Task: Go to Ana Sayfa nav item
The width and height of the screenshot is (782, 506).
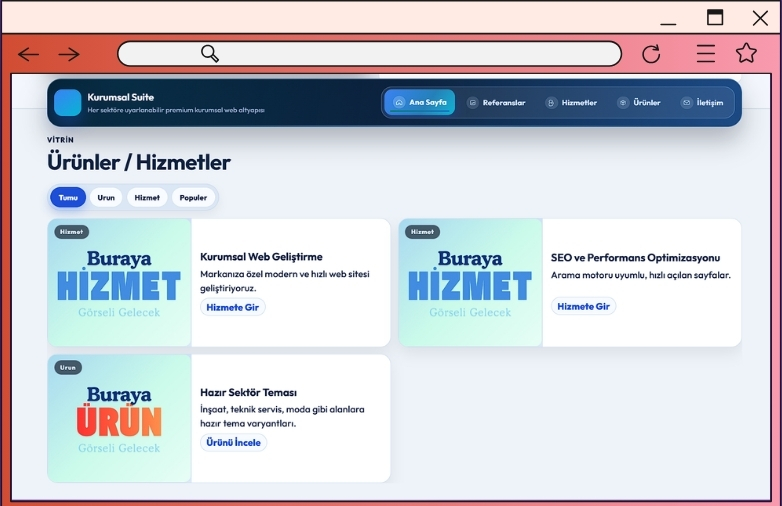Action: [420, 102]
